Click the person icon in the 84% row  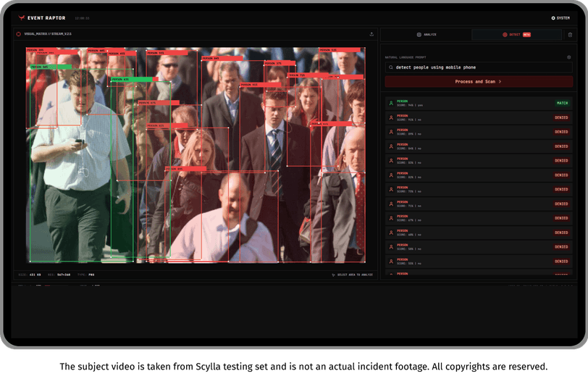(x=391, y=146)
